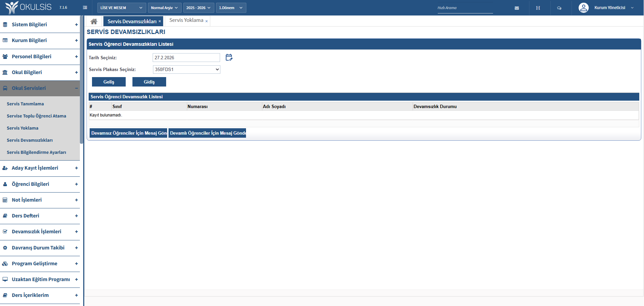Viewport: 644px width, 306px height.
Task: Open the calendar date picker icon
Action: (x=229, y=58)
